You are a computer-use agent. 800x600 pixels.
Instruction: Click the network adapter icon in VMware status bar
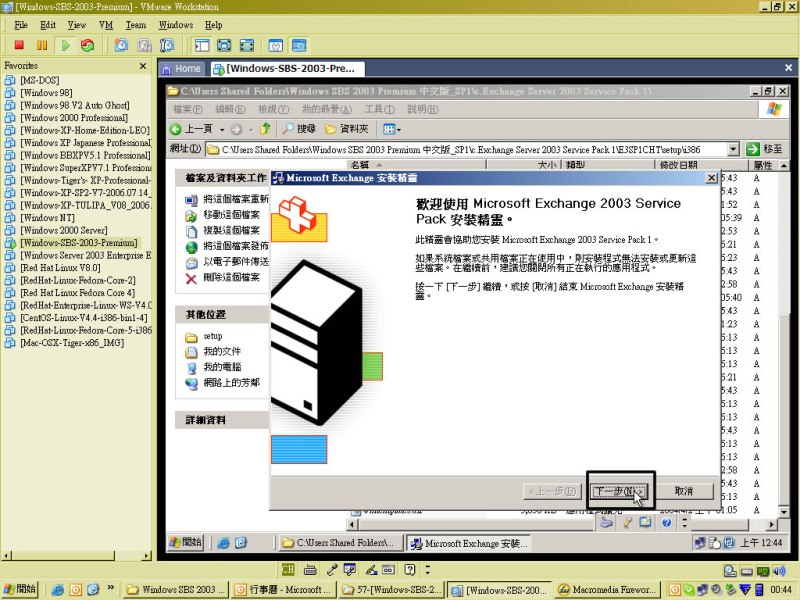(763, 571)
